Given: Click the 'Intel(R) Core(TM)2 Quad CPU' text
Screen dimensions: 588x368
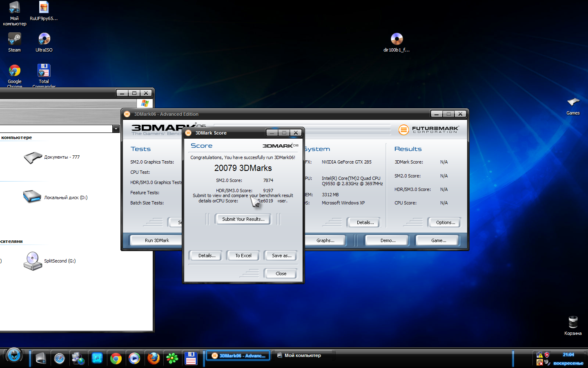Looking at the screenshot, I should [351, 178].
